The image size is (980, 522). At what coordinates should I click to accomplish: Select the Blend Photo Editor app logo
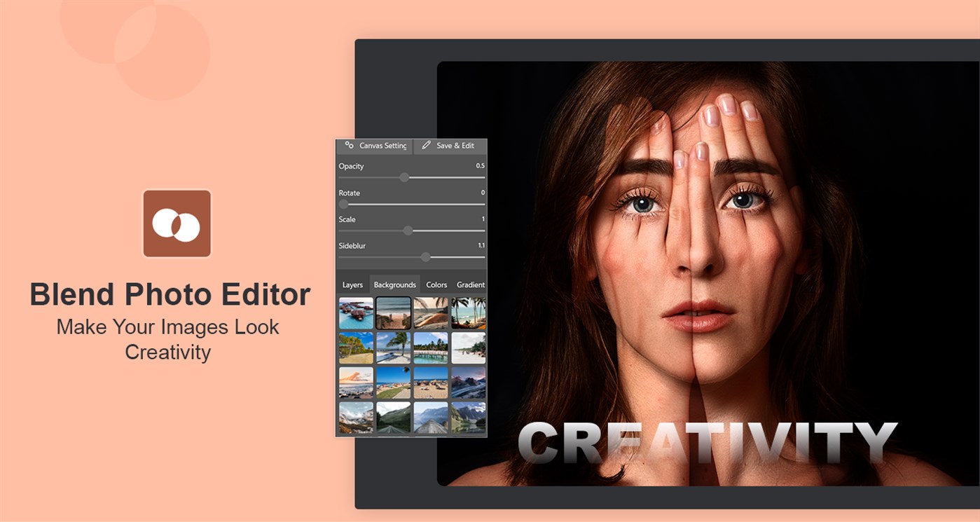pyautogui.click(x=177, y=224)
